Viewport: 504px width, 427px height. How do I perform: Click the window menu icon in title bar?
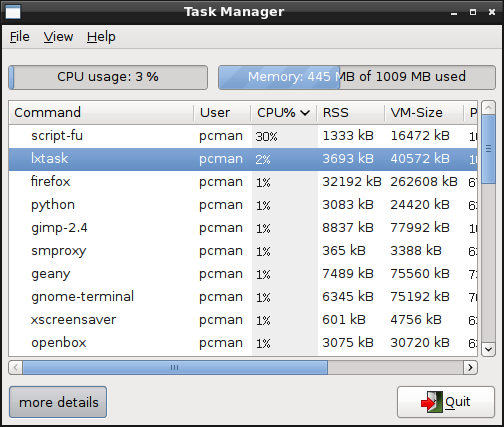tap(13, 12)
